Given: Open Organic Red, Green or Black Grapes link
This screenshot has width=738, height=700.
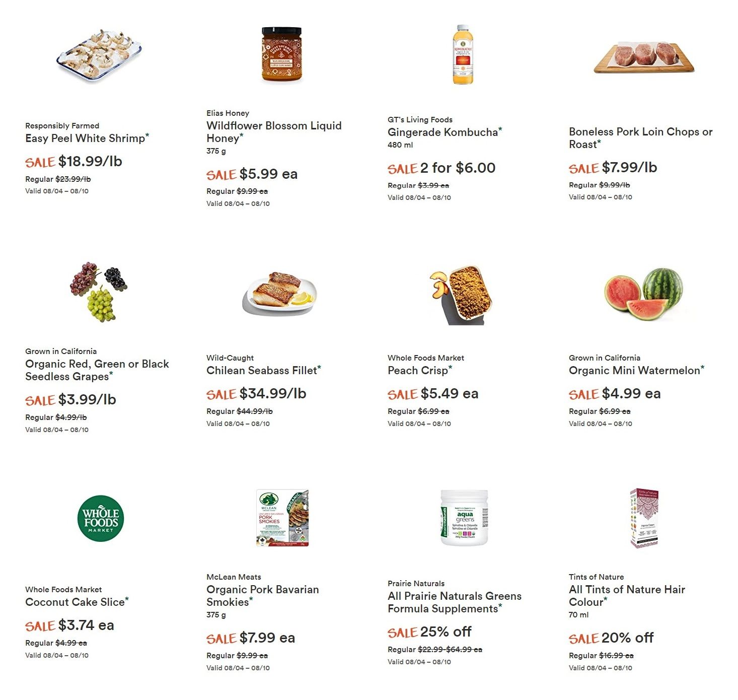Looking at the screenshot, I should tap(97, 370).
